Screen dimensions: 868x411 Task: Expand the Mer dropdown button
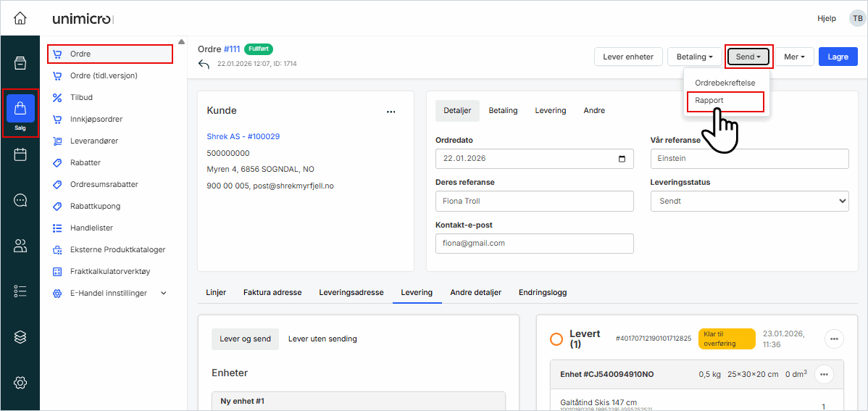794,57
